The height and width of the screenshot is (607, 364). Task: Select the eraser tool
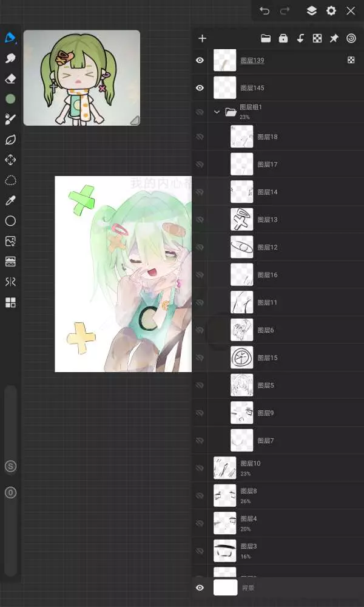point(10,78)
